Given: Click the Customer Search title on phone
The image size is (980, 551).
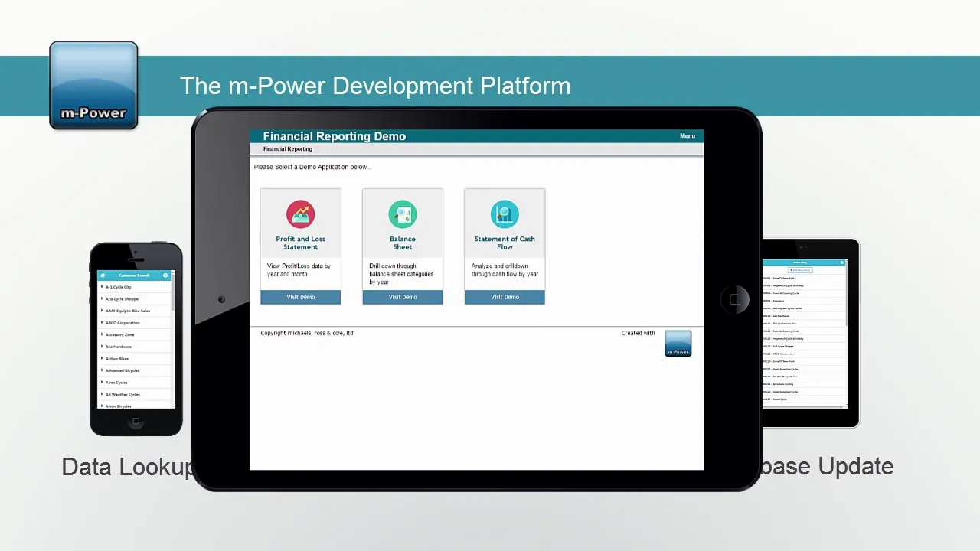Looking at the screenshot, I should (x=134, y=275).
